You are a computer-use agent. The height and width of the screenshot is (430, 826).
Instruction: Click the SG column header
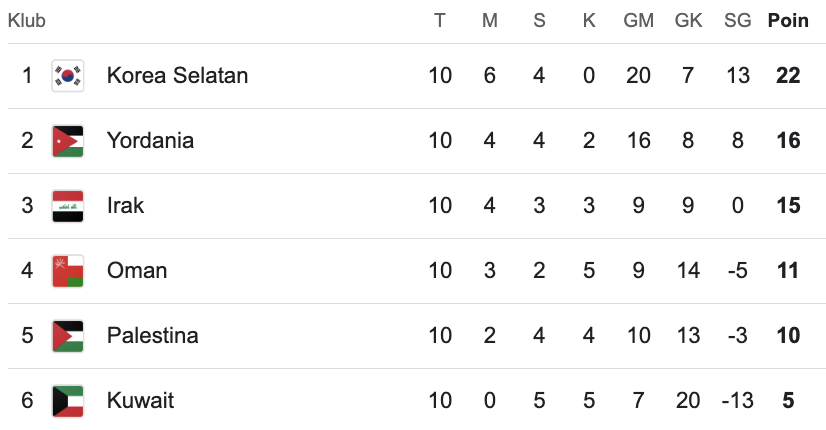pos(737,20)
